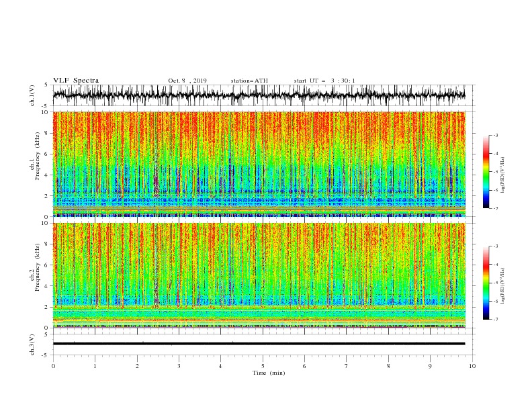Click the "6" kHz tick on ch.2 frequency axis
Screen dimensions: 532x411
[x=47, y=265]
